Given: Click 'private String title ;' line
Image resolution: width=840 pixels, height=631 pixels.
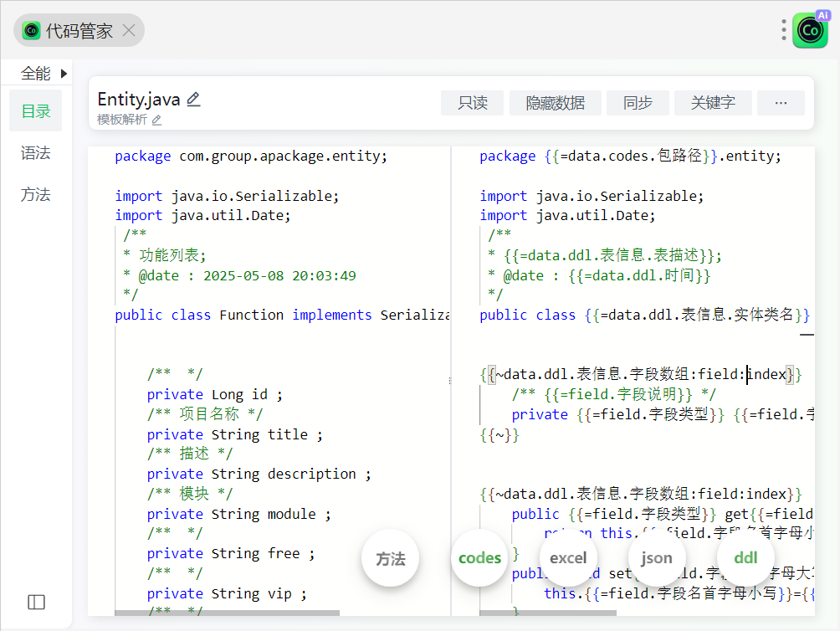Looking at the screenshot, I should [x=234, y=434].
